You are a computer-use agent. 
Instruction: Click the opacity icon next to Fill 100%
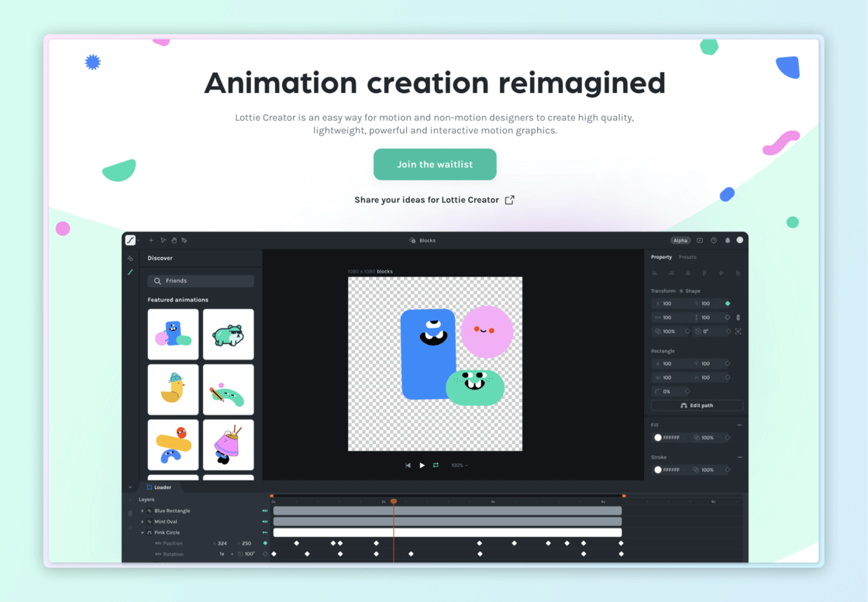pyautogui.click(x=697, y=438)
